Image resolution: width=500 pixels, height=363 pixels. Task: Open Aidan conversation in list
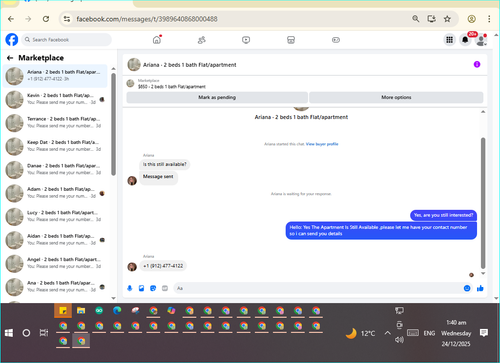(x=55, y=240)
